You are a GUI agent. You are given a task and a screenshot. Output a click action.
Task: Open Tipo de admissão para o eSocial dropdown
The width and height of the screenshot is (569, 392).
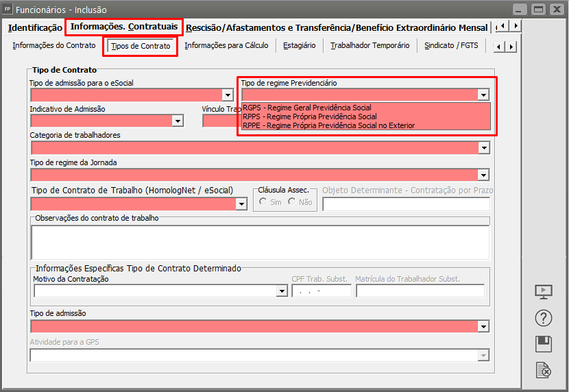[228, 95]
